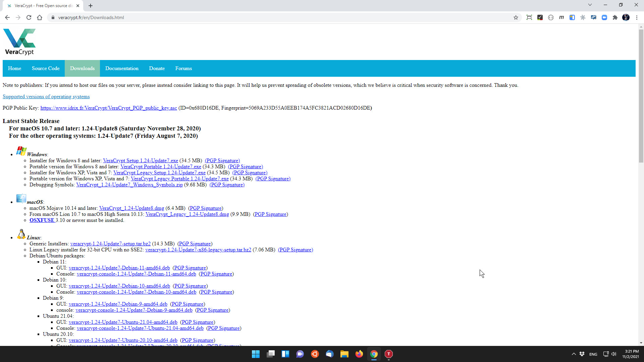Open the Forums navigation tab

[183, 68]
